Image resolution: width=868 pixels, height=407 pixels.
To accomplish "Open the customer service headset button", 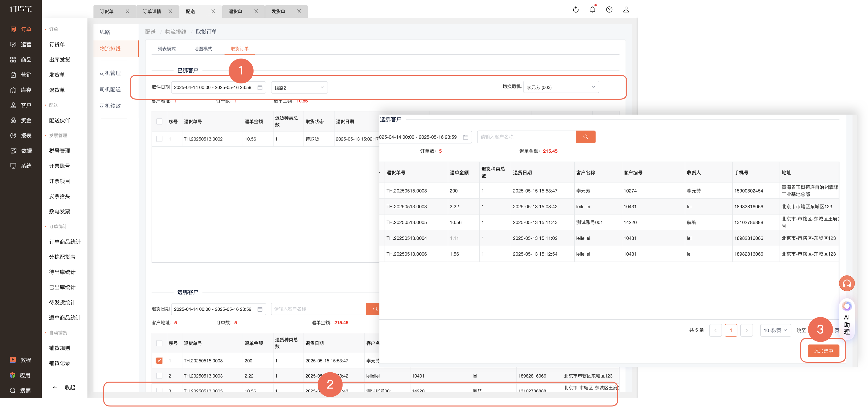I will (846, 283).
